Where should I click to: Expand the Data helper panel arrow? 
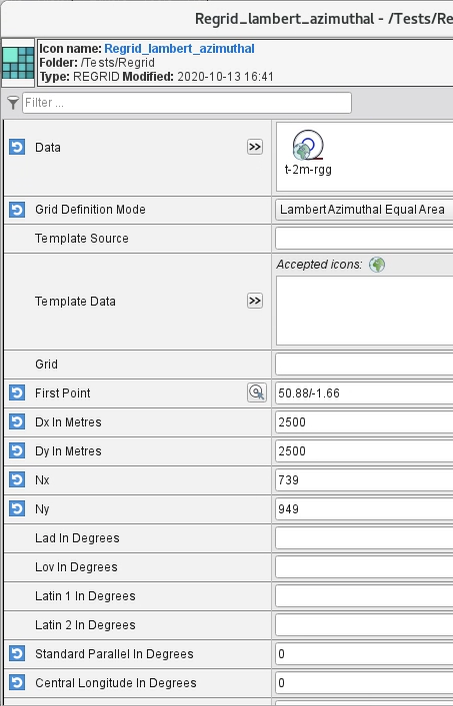click(255, 147)
